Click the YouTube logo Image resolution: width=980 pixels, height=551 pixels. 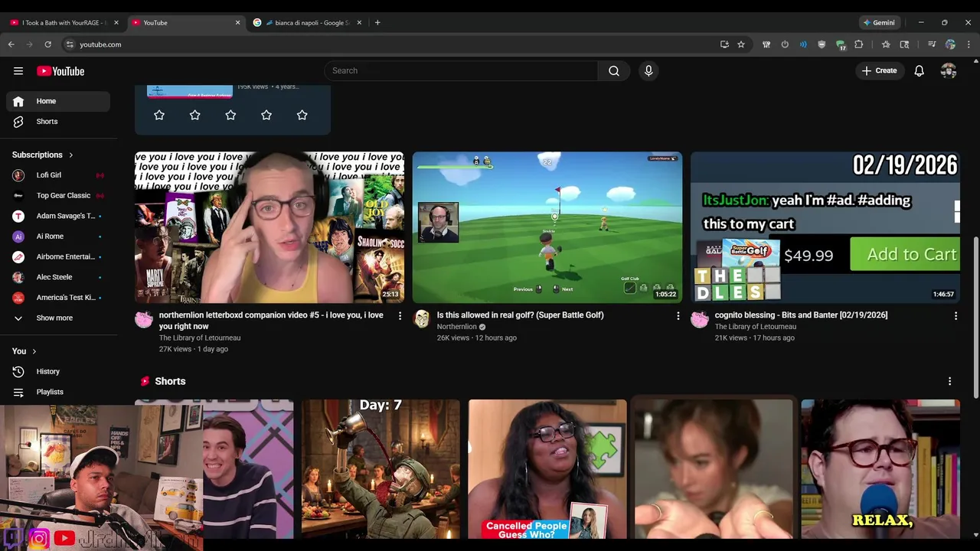click(x=60, y=71)
